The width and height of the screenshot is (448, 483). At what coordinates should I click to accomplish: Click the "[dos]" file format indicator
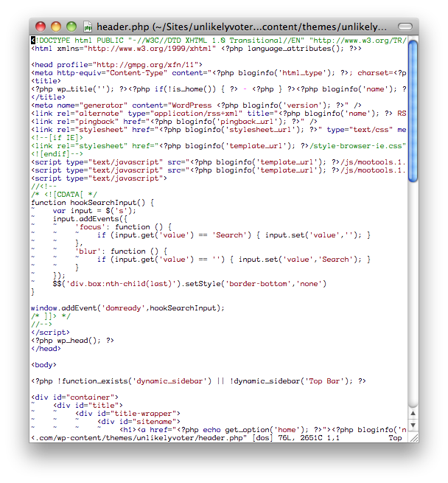262,438
